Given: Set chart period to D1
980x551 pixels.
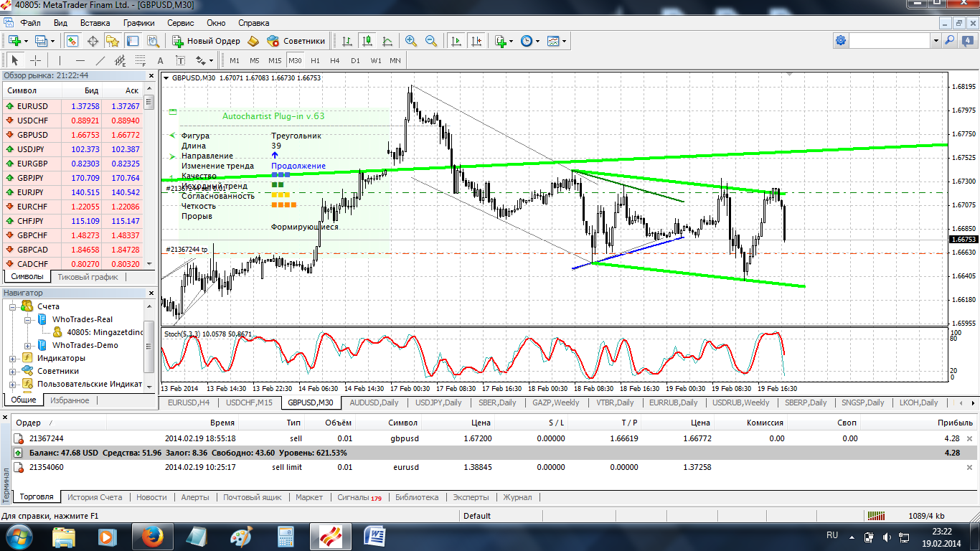Looking at the screenshot, I should (x=355, y=60).
